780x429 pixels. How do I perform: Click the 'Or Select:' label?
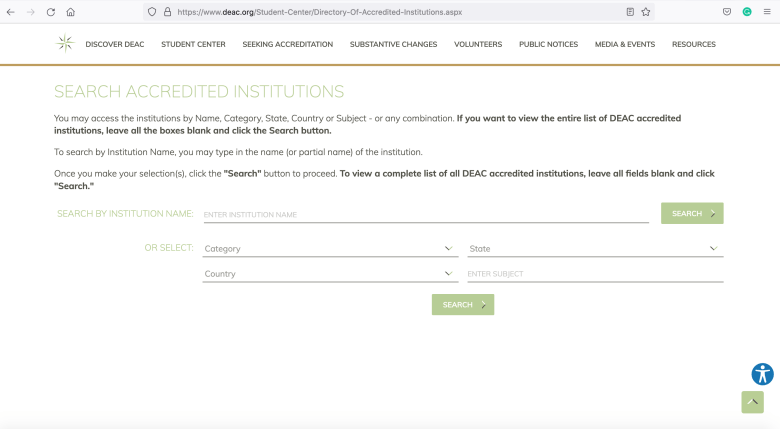tap(169, 248)
